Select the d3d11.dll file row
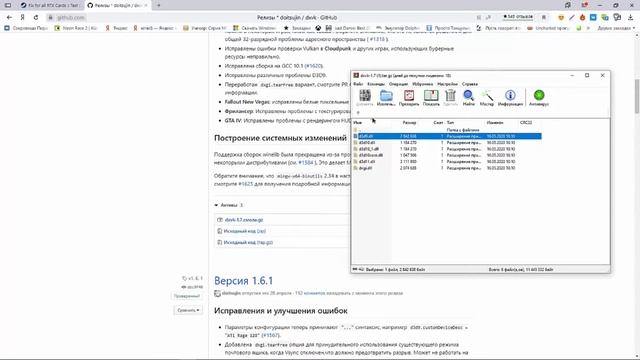This screenshot has width=640, height=360. (x=447, y=162)
